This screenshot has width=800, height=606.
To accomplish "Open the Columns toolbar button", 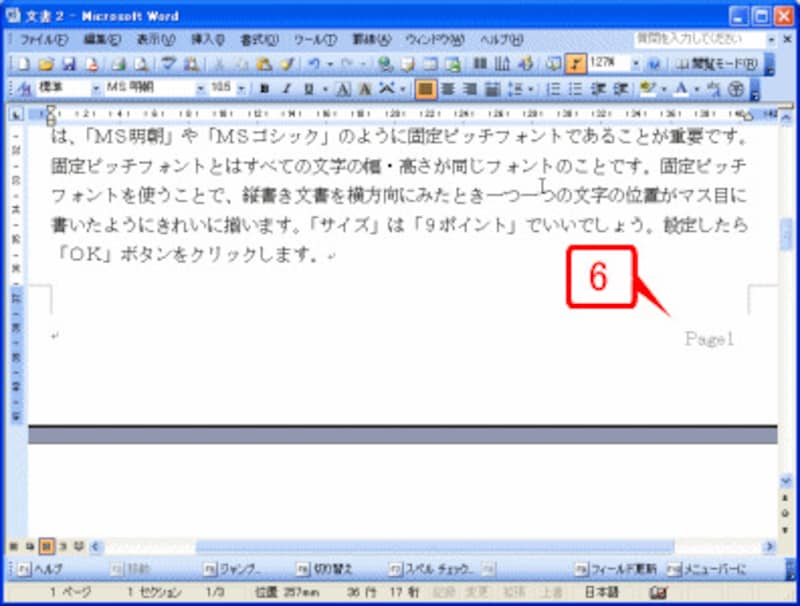I will 480,64.
